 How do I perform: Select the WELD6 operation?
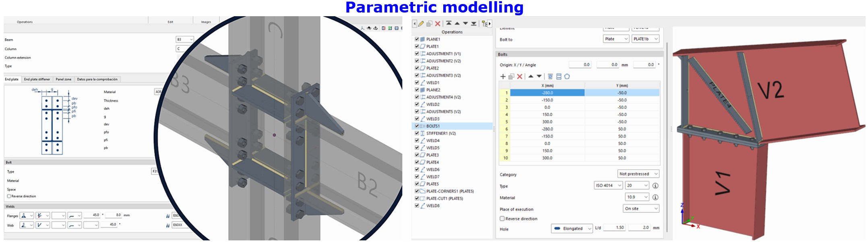[x=433, y=169]
